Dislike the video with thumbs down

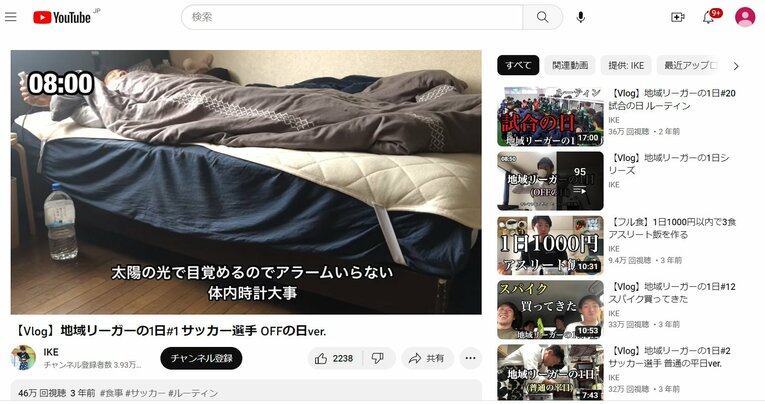tap(378, 359)
